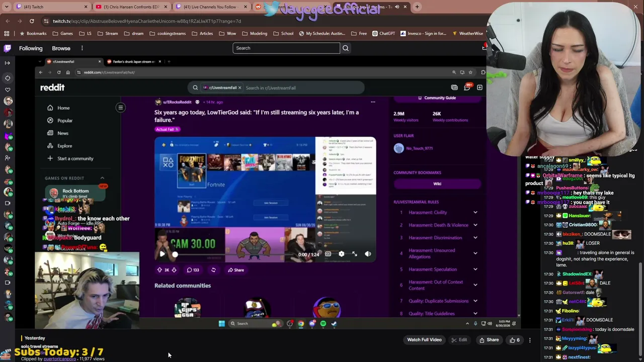Collapse the Games on Reddit section
The image size is (644, 362).
tap(102, 178)
